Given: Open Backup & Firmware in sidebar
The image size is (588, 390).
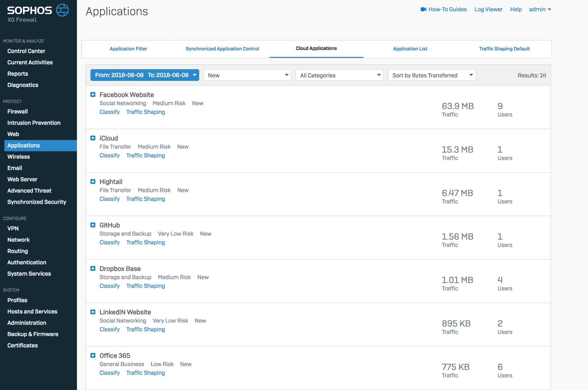Looking at the screenshot, I should (x=33, y=334).
